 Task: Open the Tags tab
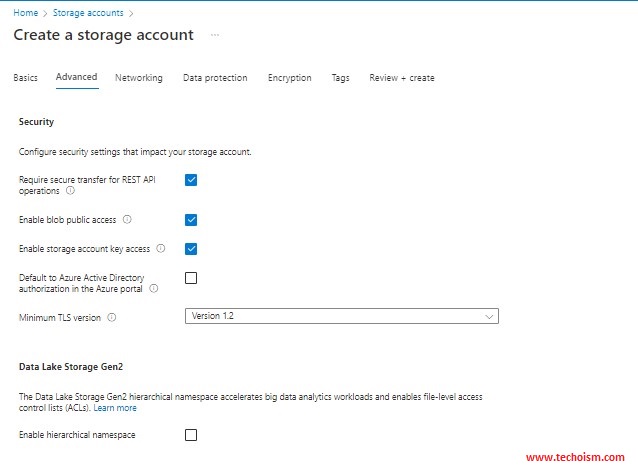click(x=341, y=78)
